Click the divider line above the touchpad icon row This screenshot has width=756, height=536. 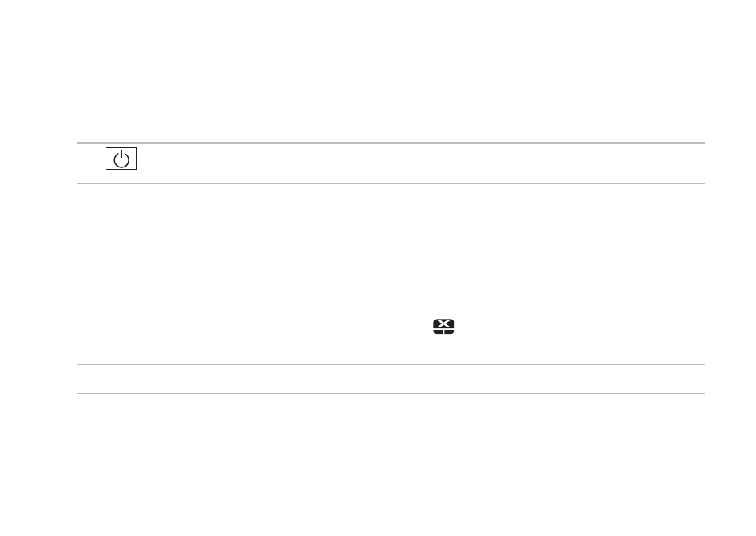pyautogui.click(x=391, y=255)
